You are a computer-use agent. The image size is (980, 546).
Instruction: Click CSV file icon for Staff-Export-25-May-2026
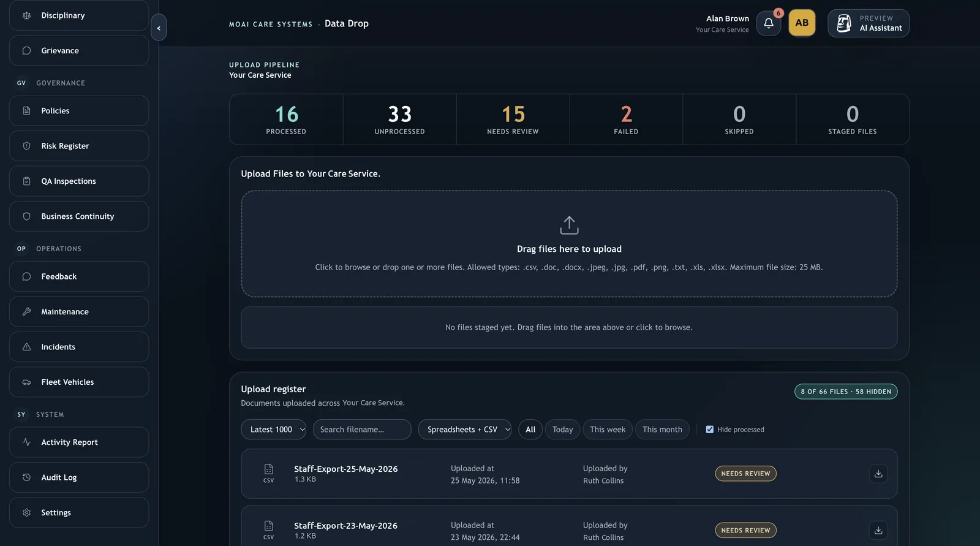[x=268, y=473]
